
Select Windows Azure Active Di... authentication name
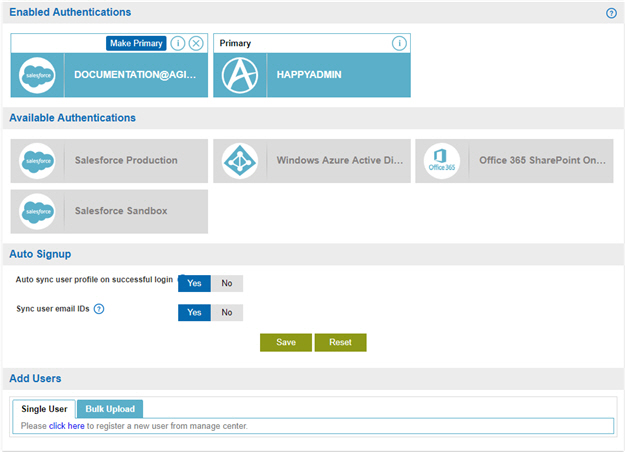click(x=340, y=160)
